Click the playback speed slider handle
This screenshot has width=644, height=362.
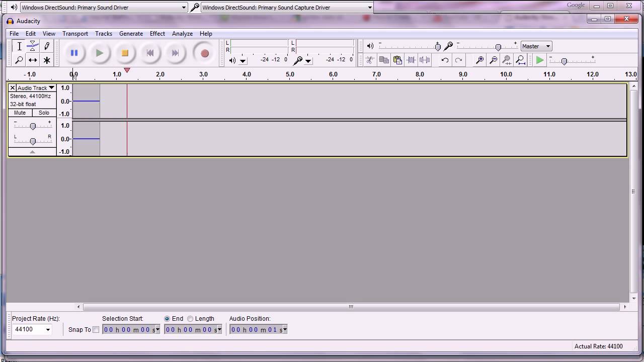(x=564, y=61)
